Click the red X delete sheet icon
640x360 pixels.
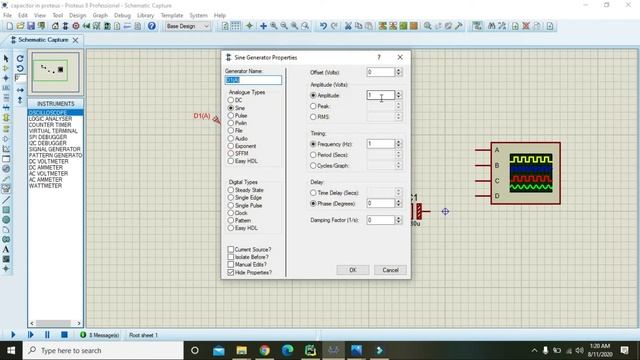tap(526, 26)
